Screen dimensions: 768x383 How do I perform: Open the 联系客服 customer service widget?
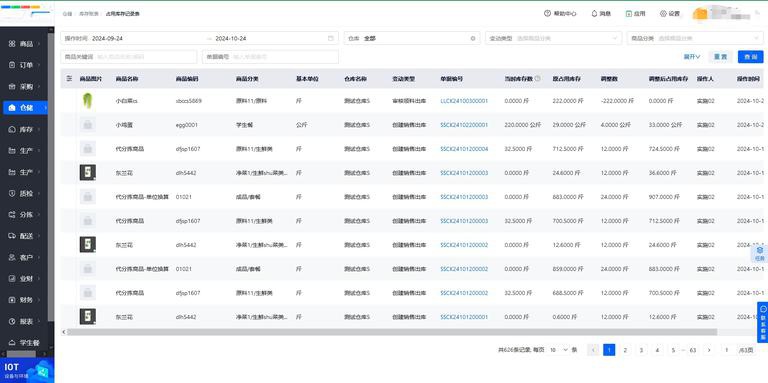(x=763, y=322)
